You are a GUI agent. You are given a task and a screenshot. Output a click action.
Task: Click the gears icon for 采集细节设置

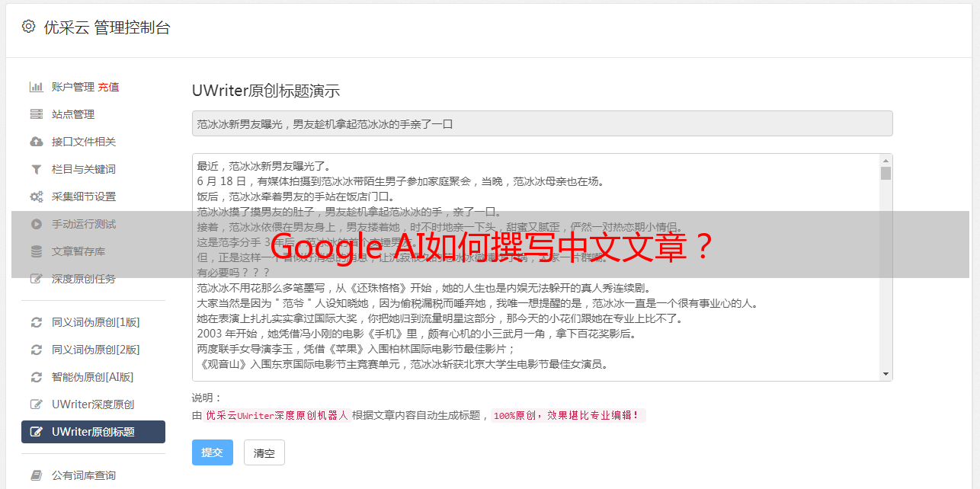(x=36, y=197)
